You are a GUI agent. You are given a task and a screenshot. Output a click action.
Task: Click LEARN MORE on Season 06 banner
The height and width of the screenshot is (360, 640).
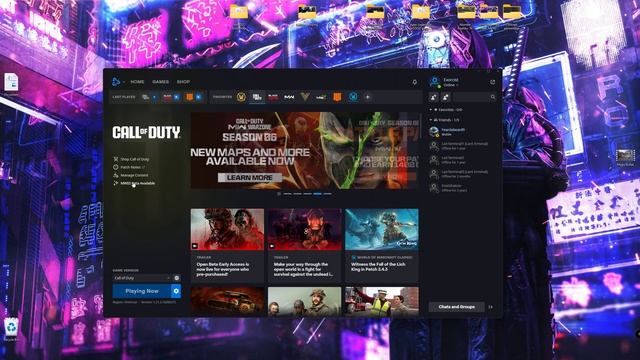point(250,178)
